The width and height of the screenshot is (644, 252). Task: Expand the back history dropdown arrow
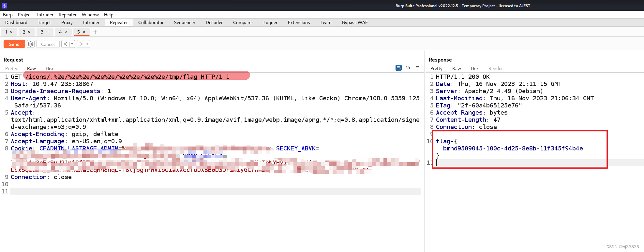[72, 44]
